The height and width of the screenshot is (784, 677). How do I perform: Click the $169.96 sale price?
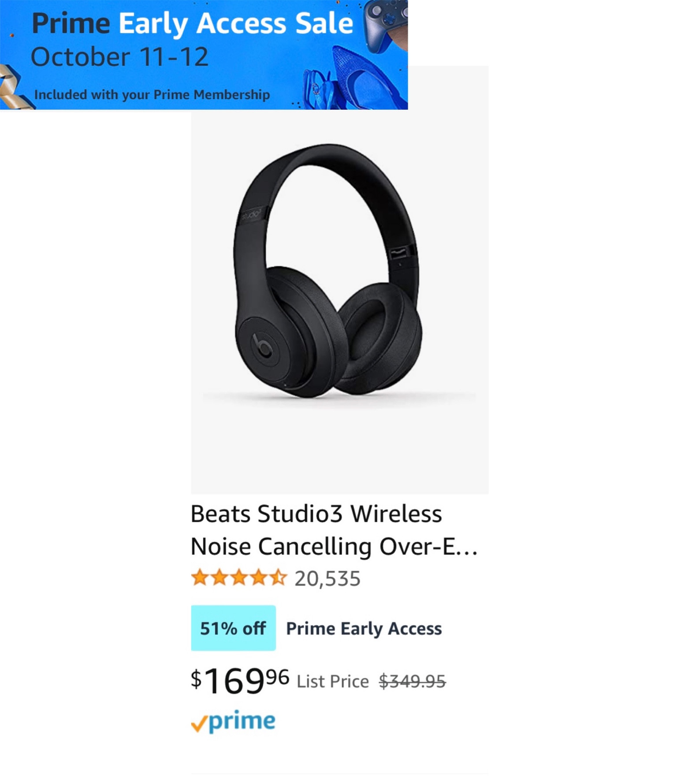[240, 680]
